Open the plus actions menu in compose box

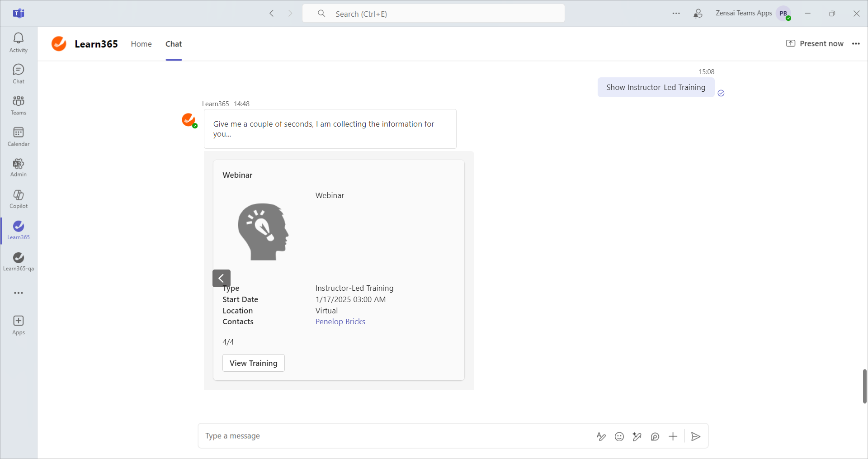pyautogui.click(x=673, y=436)
